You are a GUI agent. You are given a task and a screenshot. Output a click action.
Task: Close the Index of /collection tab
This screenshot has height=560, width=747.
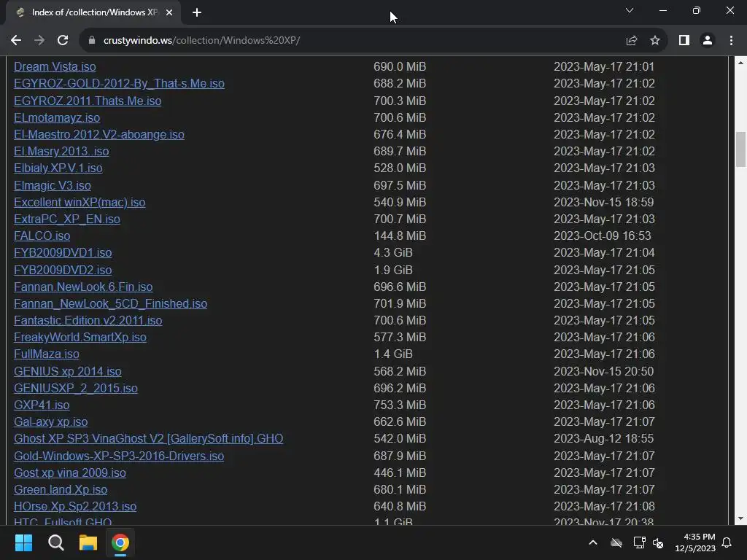(169, 12)
